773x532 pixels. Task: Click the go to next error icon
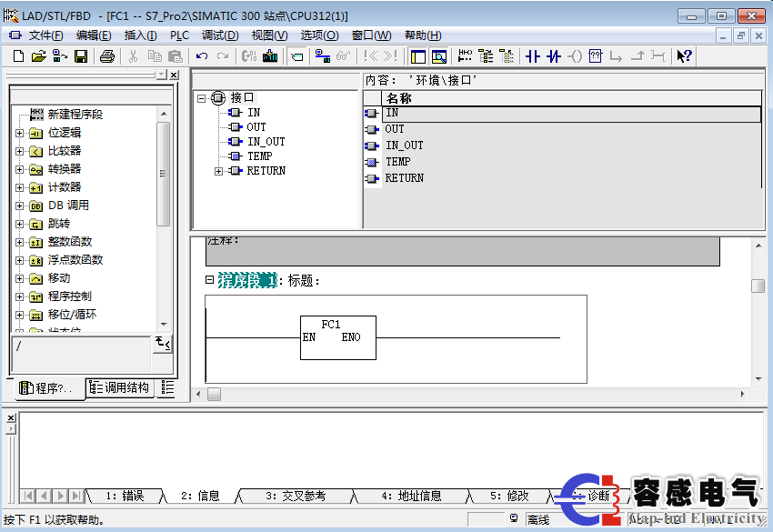pyautogui.click(x=391, y=56)
